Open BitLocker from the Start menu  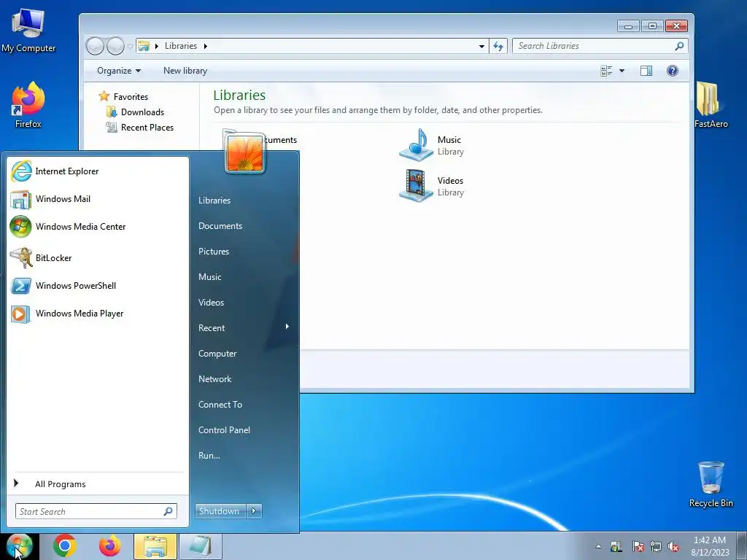[98, 258]
